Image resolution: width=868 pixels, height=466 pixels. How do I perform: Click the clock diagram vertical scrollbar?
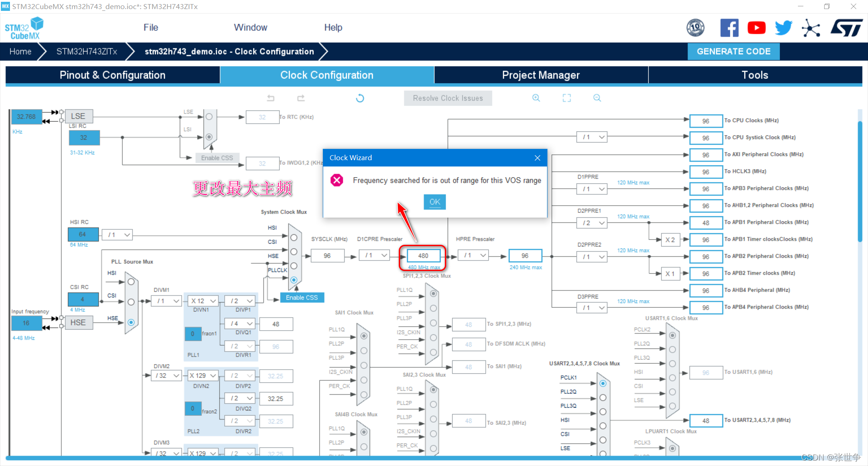tap(860, 181)
